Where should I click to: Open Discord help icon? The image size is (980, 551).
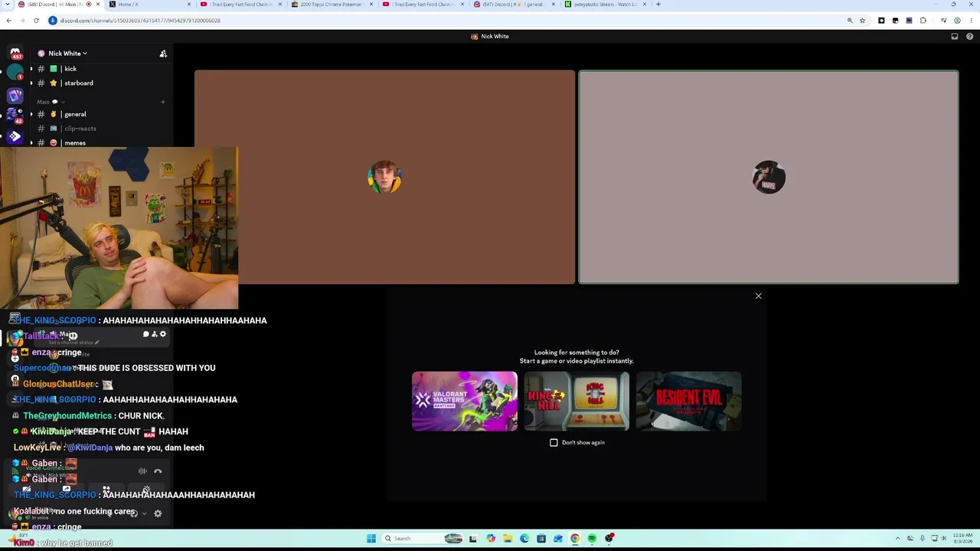[x=970, y=36]
